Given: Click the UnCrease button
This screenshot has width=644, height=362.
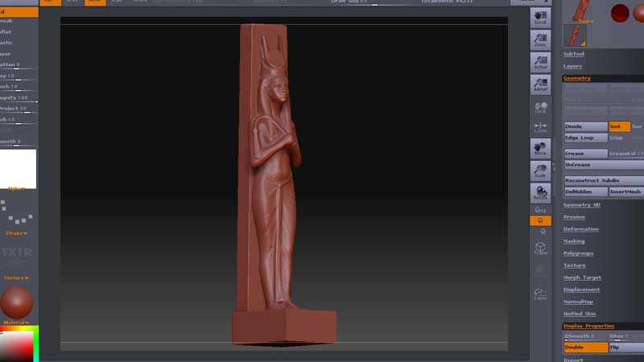Looking at the screenshot, I should (x=604, y=165).
